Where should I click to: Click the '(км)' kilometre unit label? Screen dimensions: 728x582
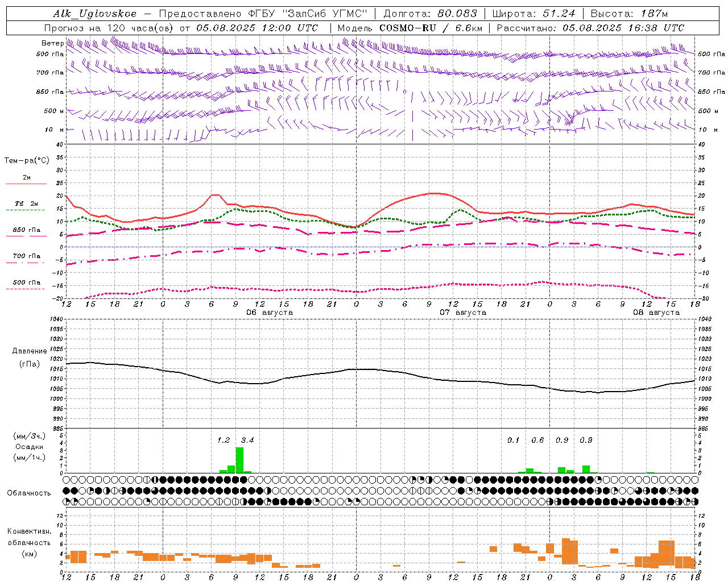tap(30, 554)
